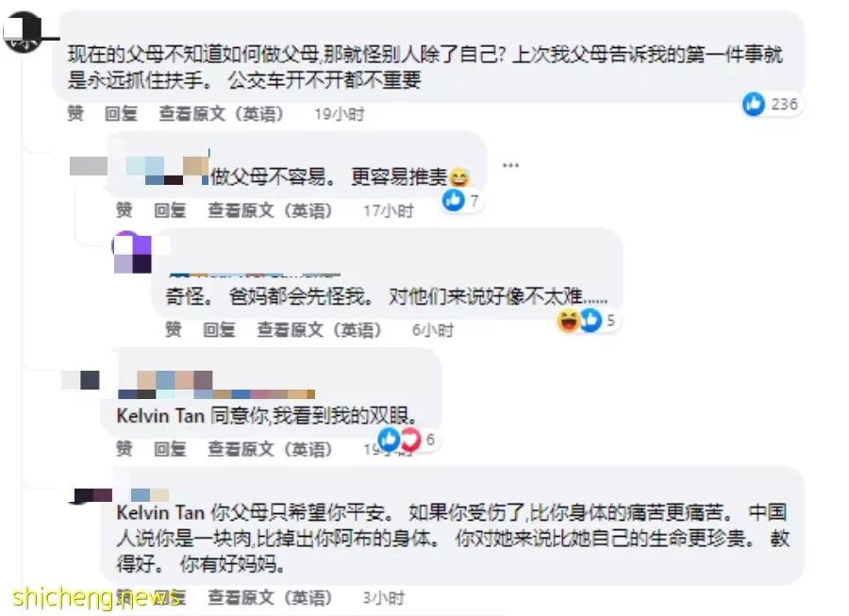Image resolution: width=849 pixels, height=616 pixels.
Task: Click 3小时 timestamp of last comment
Action: (x=383, y=598)
